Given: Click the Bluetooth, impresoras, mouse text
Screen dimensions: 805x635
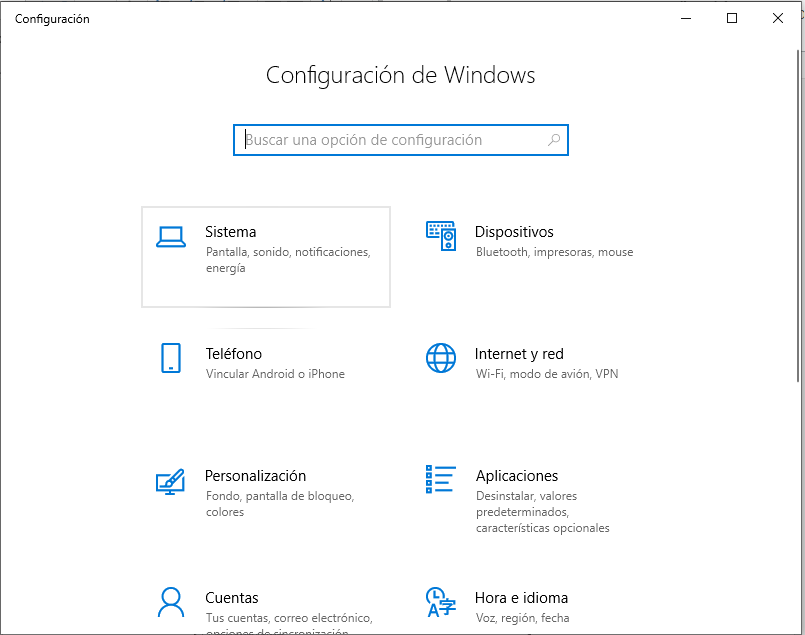Looking at the screenshot, I should [x=554, y=251].
